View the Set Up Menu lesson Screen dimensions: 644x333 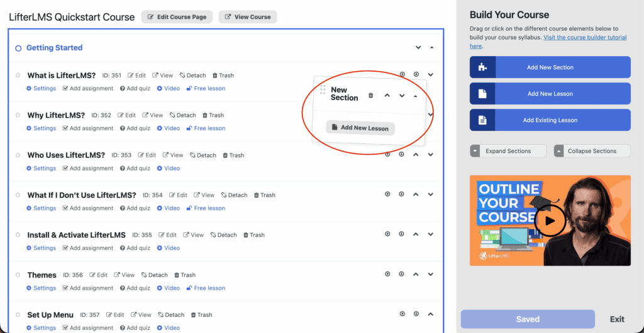pyautogui.click(x=141, y=315)
